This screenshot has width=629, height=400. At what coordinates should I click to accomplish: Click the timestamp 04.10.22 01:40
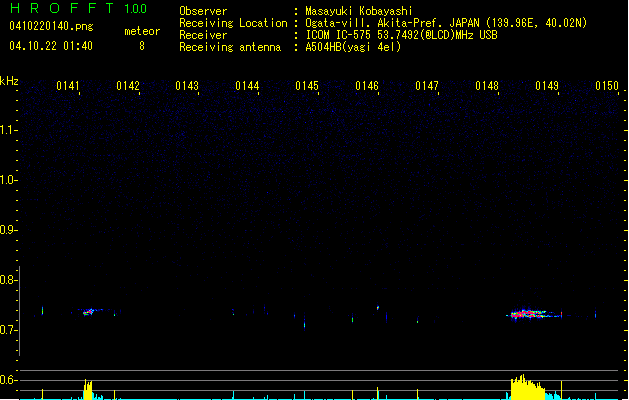[51, 46]
